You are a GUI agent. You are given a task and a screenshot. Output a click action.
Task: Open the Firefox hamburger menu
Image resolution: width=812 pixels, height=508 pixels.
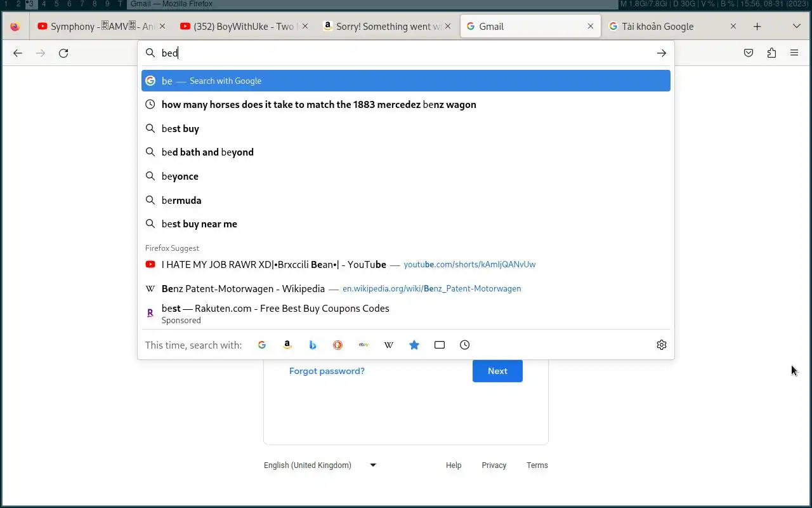coord(794,53)
